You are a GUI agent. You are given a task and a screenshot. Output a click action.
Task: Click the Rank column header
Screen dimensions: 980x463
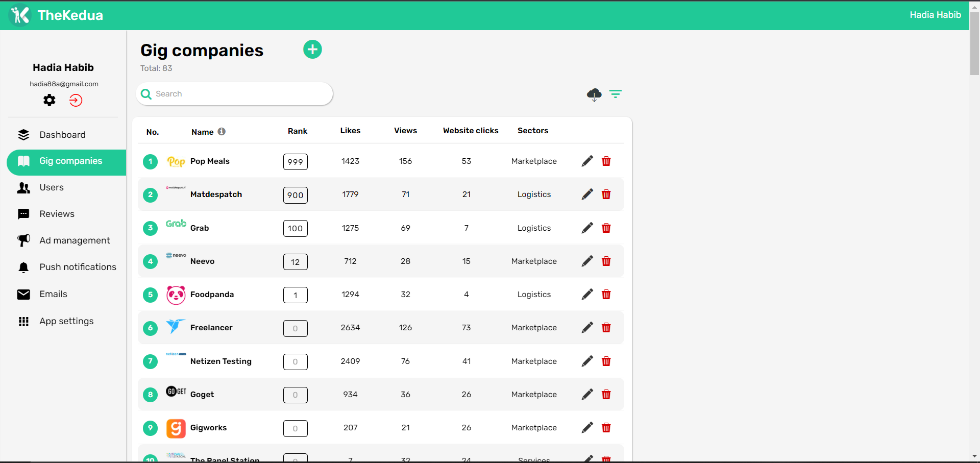click(x=298, y=131)
